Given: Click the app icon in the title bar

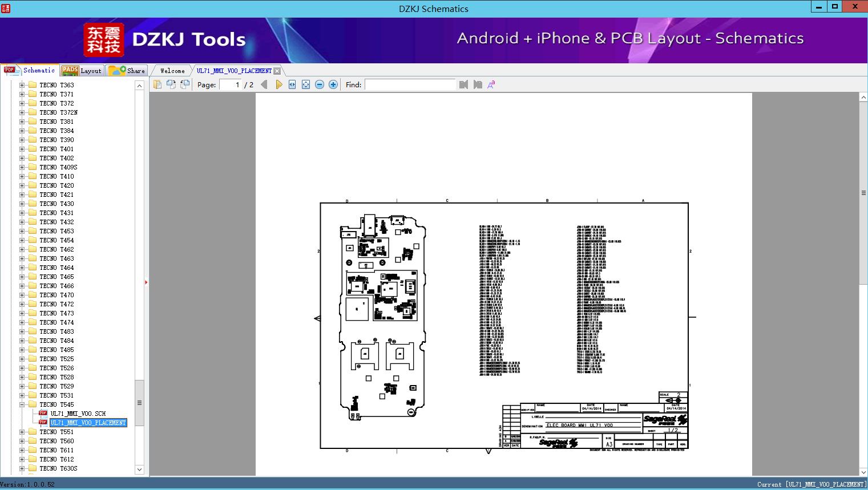Looking at the screenshot, I should (x=6, y=8).
